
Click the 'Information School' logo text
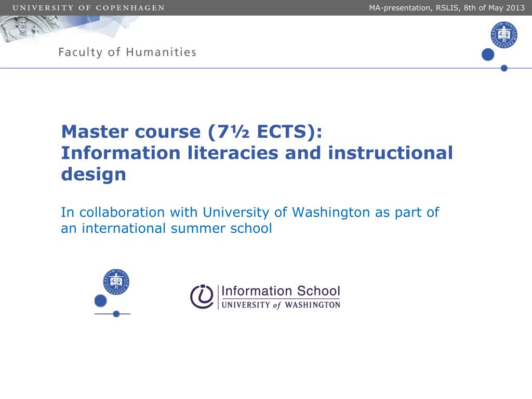[281, 291]
